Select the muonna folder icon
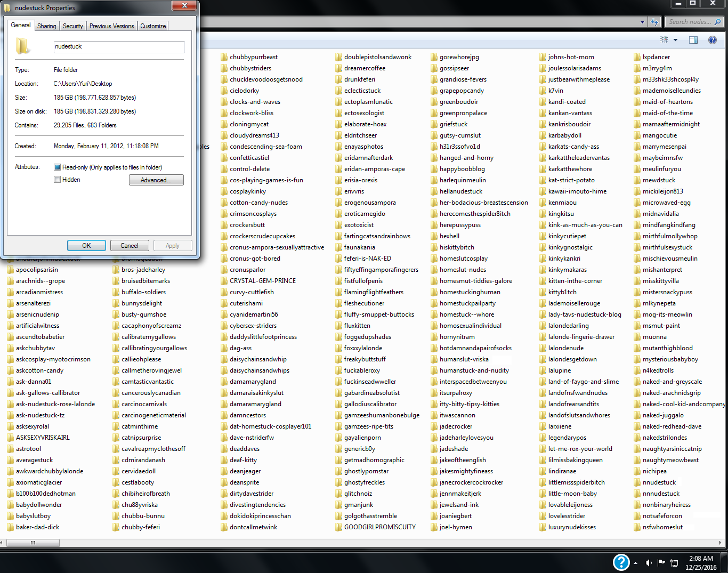 637,337
